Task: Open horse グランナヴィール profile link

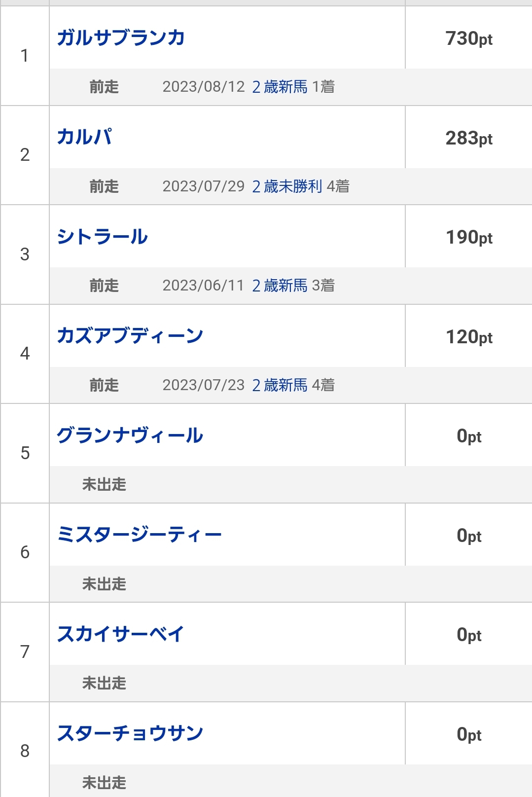Action: coord(130,435)
